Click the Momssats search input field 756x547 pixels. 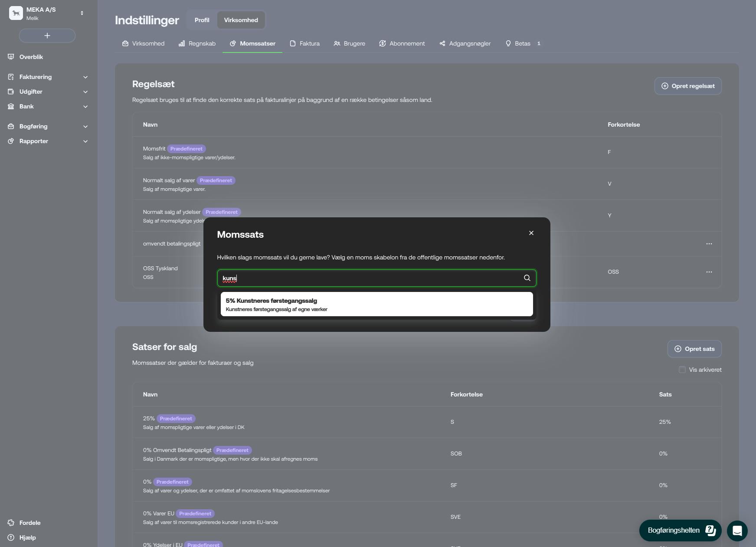click(x=376, y=278)
